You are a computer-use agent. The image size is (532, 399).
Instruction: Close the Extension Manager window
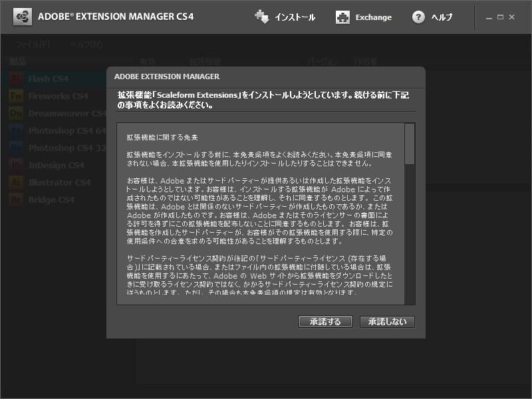512,17
